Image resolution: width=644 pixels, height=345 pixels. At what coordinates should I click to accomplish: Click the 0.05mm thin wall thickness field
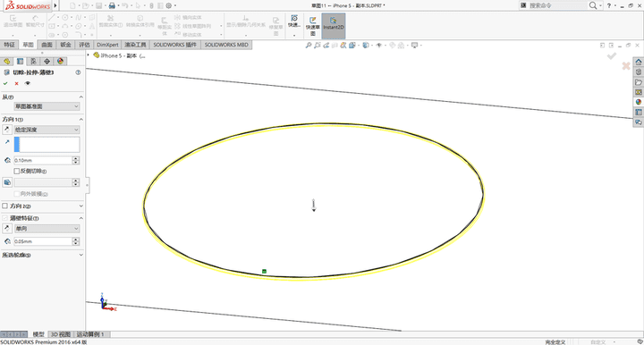[43, 241]
